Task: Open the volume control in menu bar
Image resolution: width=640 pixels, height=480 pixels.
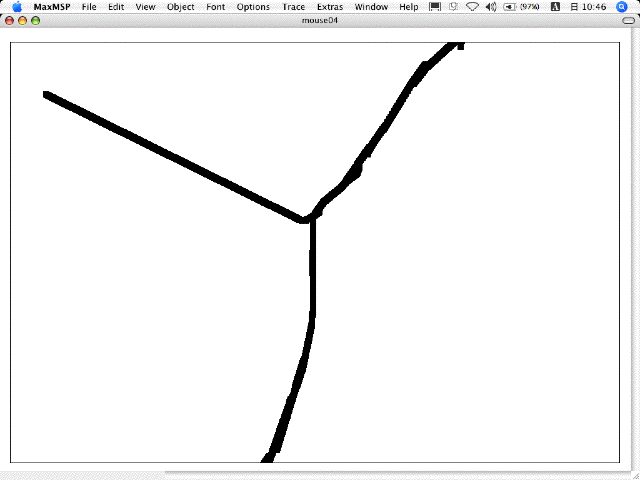Action: (x=491, y=7)
